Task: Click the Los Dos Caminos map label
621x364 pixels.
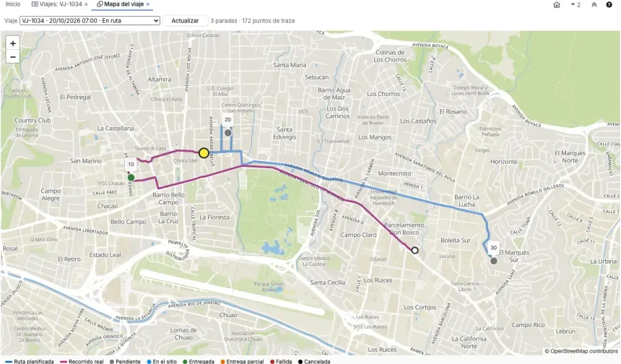Action: click(337, 113)
